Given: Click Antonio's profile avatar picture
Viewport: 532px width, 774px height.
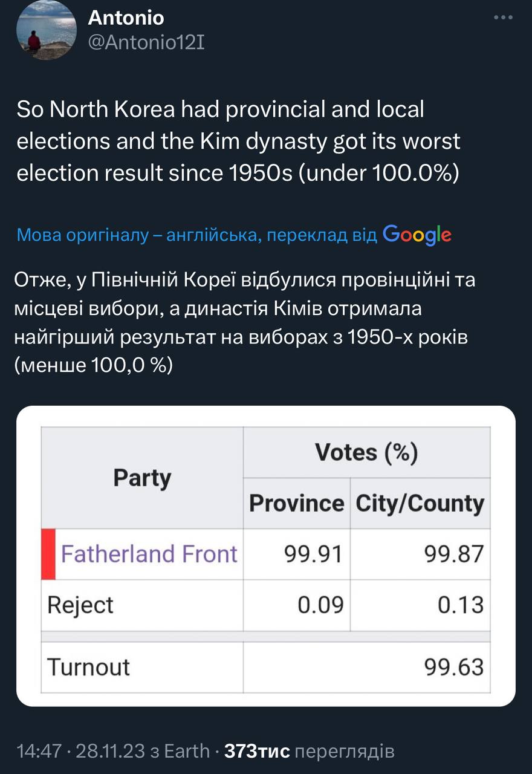Looking at the screenshot, I should point(46,30).
